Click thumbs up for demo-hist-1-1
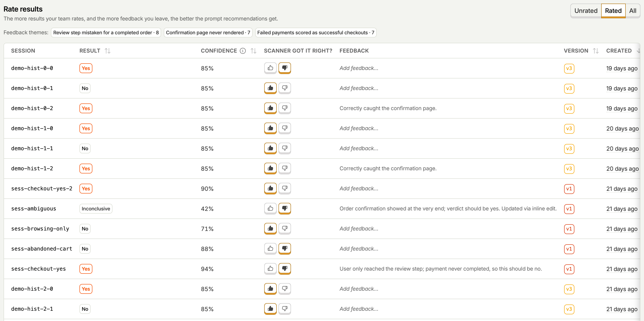 tap(270, 148)
